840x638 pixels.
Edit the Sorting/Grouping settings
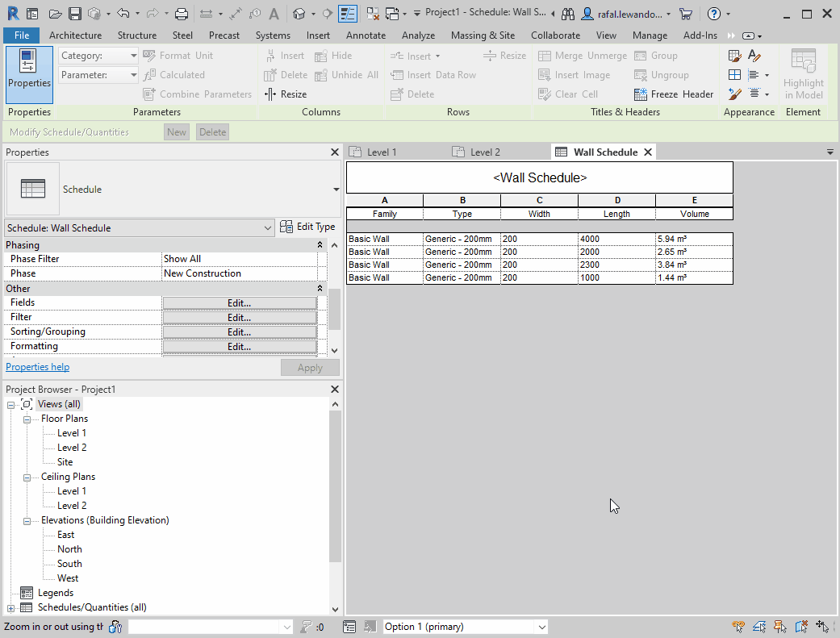coord(239,332)
